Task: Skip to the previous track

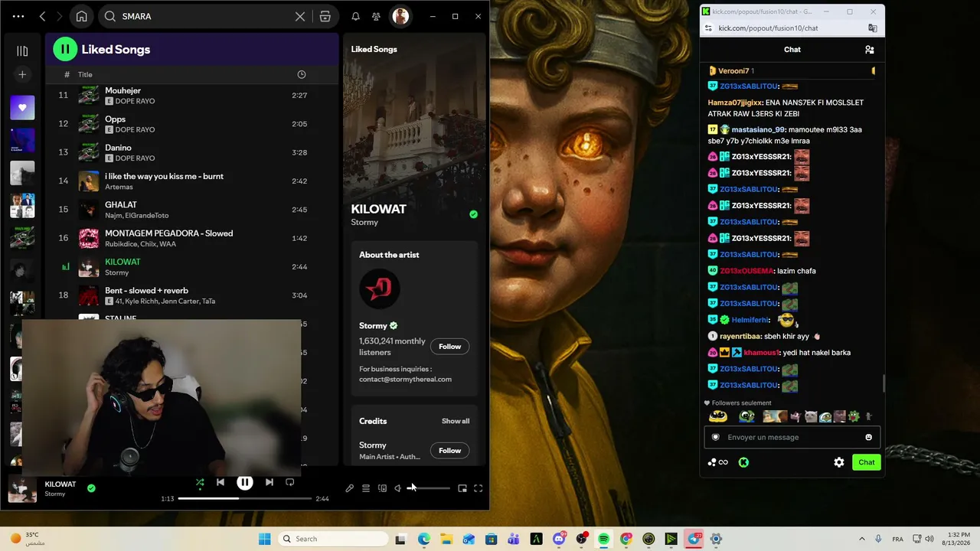Action: 220,482
